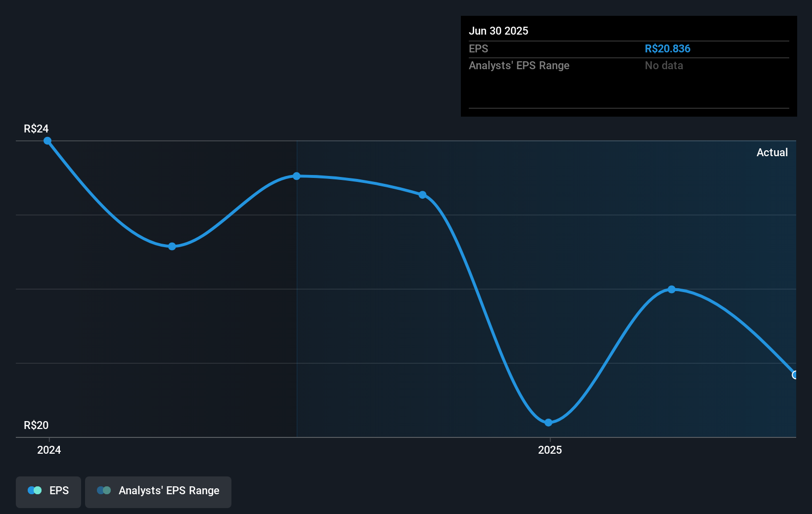Select the first EPS data point near R$24
The width and height of the screenshot is (812, 514).
tap(47, 141)
